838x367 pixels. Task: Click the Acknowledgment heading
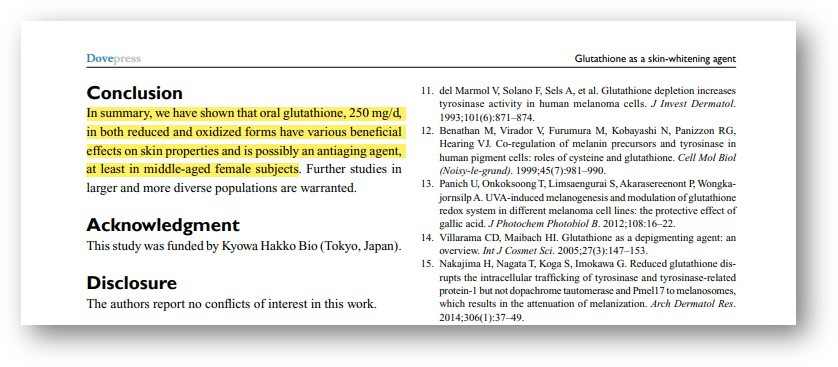coord(163,225)
